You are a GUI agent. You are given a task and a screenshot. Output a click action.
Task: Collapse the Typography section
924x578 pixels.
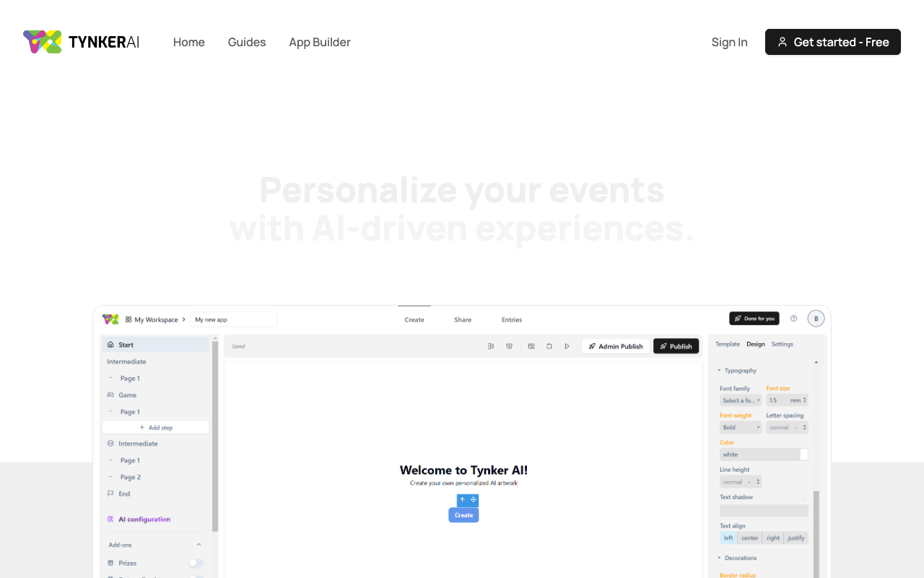click(719, 371)
